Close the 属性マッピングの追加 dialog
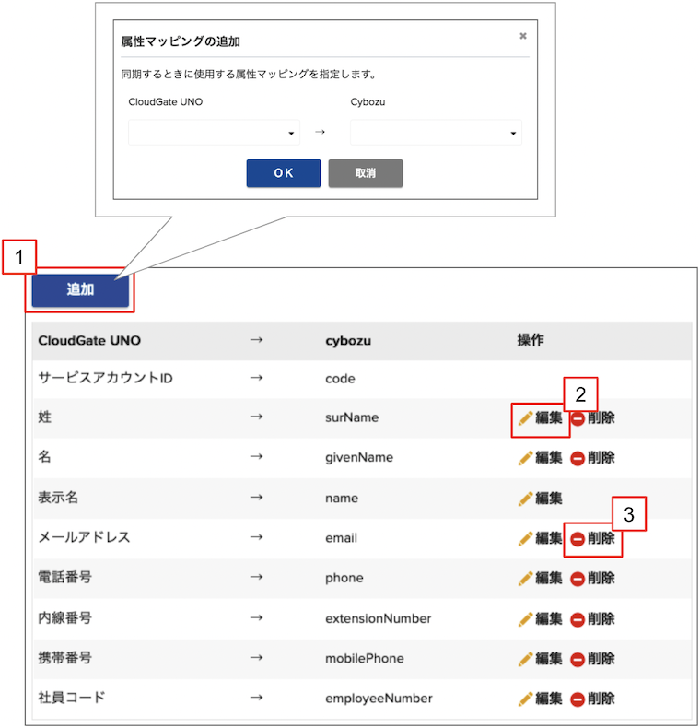This screenshot has width=700, height=728. tap(522, 36)
